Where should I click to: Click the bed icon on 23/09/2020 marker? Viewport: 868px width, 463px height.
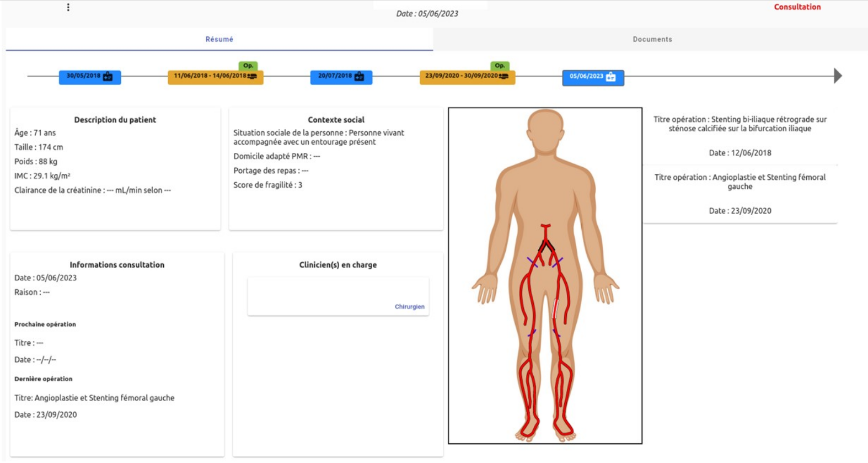tap(503, 76)
